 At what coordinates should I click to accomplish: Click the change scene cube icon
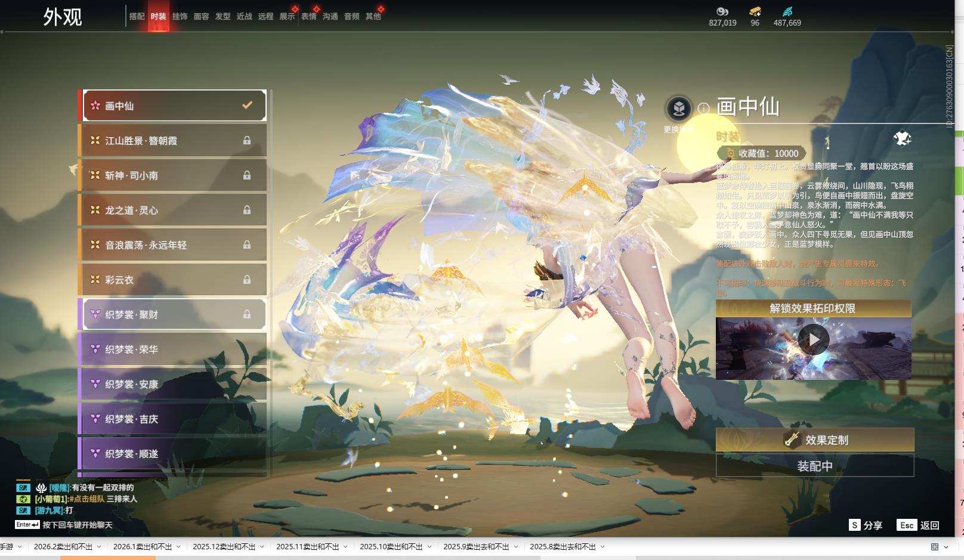coord(678,109)
